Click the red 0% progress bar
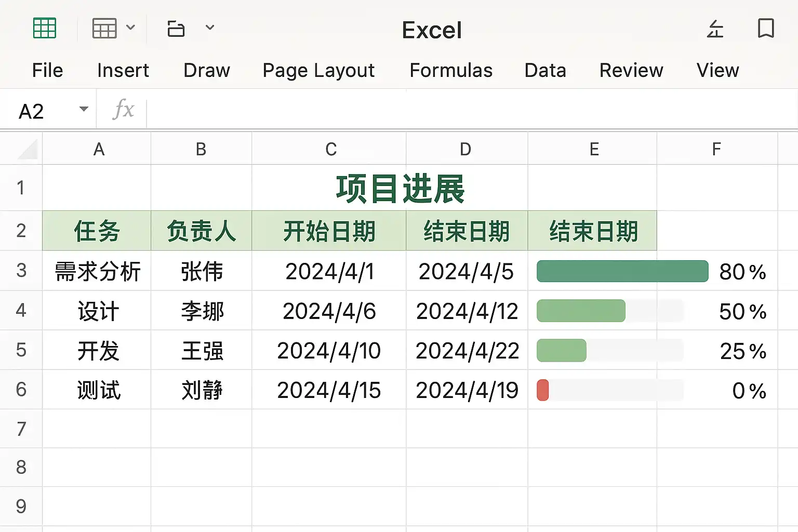 [x=543, y=390]
